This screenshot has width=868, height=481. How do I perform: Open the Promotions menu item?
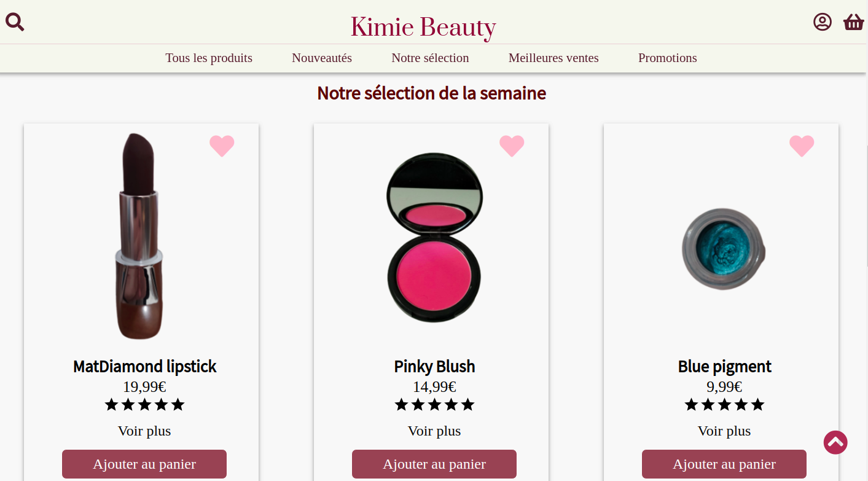click(668, 58)
